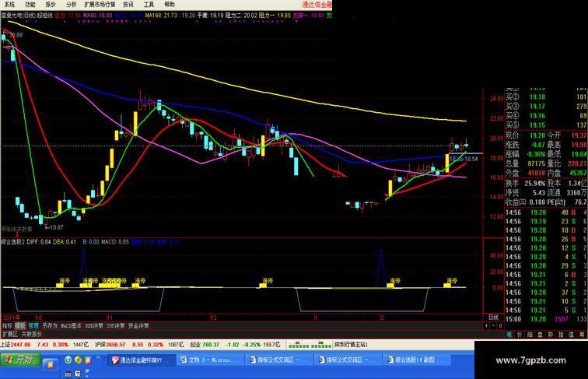Click the 买⑤ 19.15 bid row

pyautogui.click(x=546, y=125)
